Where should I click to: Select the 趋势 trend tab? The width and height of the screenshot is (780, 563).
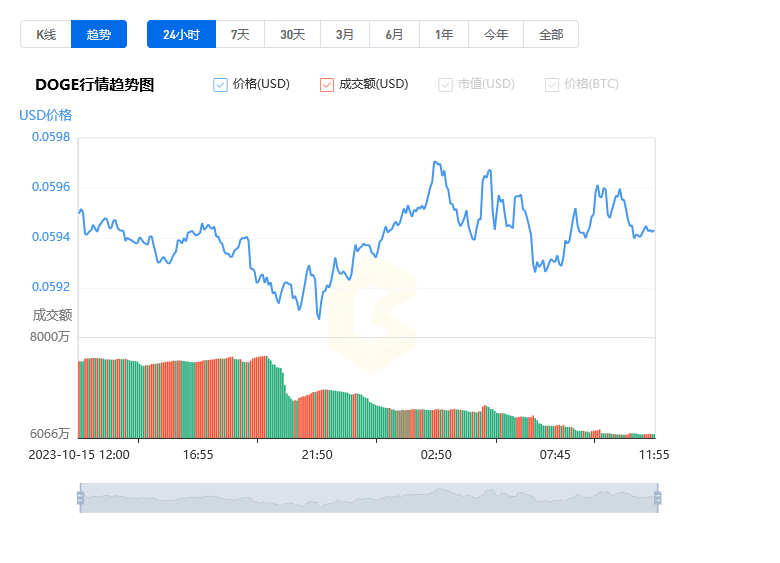99,34
